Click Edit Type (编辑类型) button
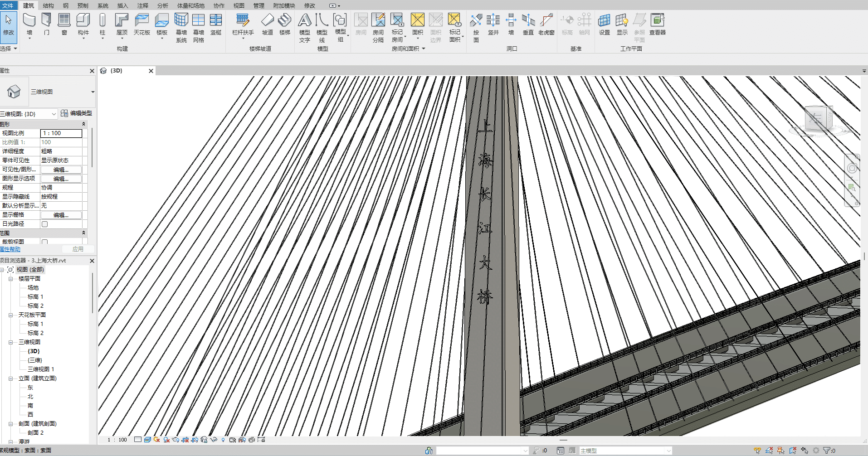Viewport: 868px width, 456px height. tap(76, 113)
